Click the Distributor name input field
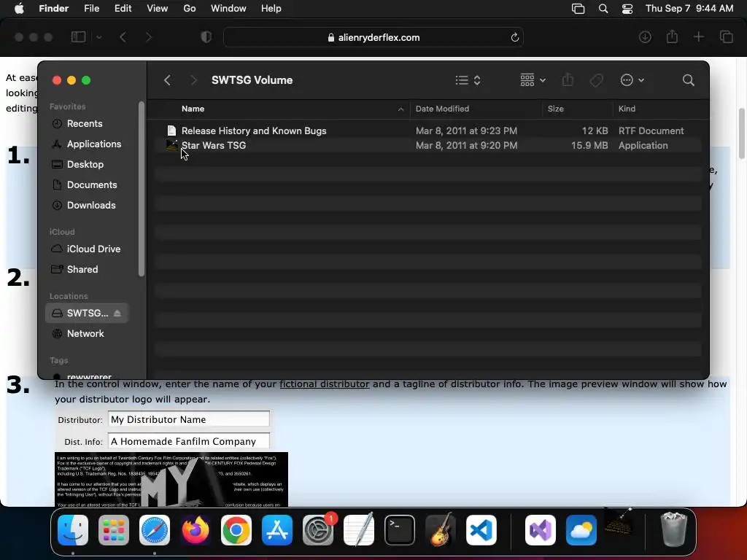The width and height of the screenshot is (747, 560). (x=189, y=419)
